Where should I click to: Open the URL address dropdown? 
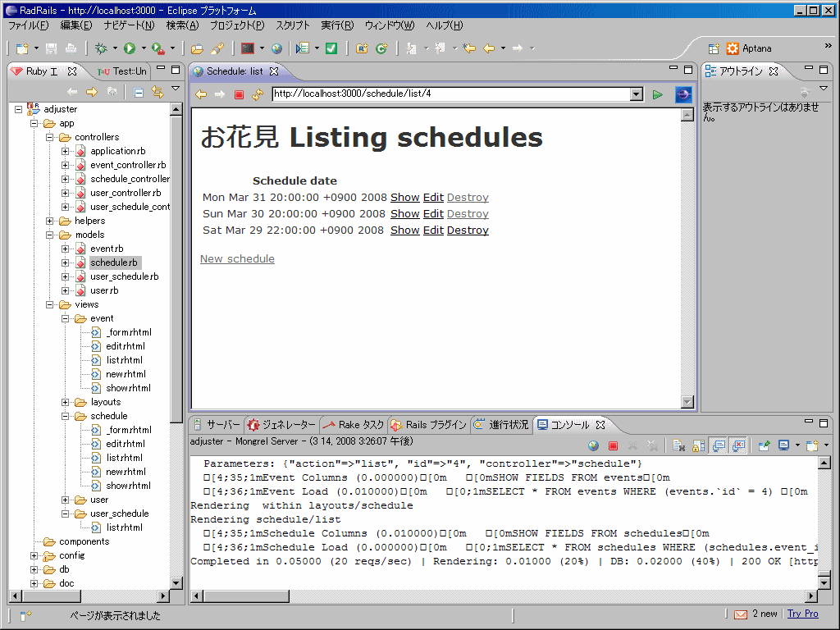637,93
